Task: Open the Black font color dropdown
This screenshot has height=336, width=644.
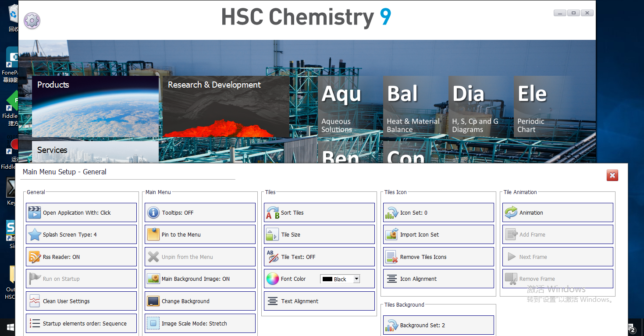Action: 356,279
